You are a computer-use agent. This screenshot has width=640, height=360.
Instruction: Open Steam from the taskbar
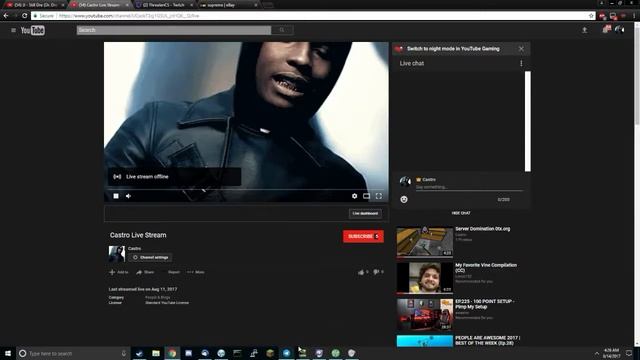coord(139,353)
